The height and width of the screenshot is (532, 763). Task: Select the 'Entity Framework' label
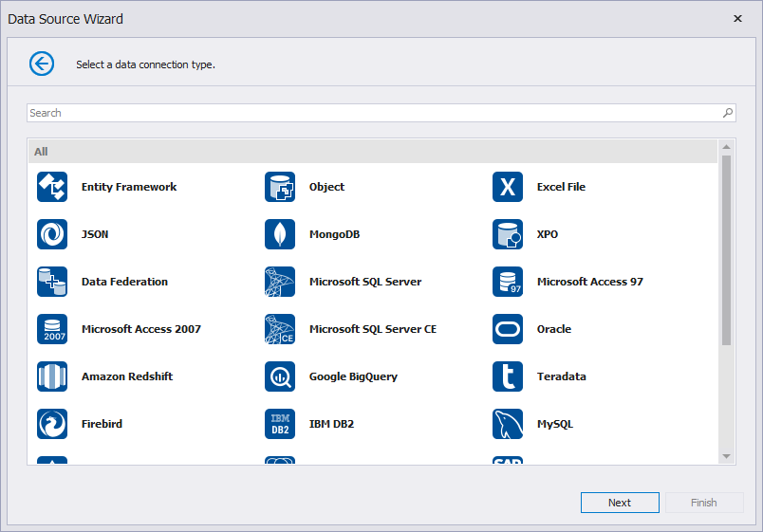tap(129, 187)
